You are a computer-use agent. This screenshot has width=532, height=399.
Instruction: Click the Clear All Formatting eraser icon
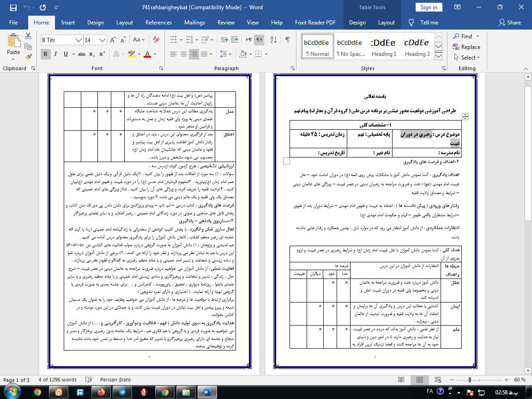(157, 40)
